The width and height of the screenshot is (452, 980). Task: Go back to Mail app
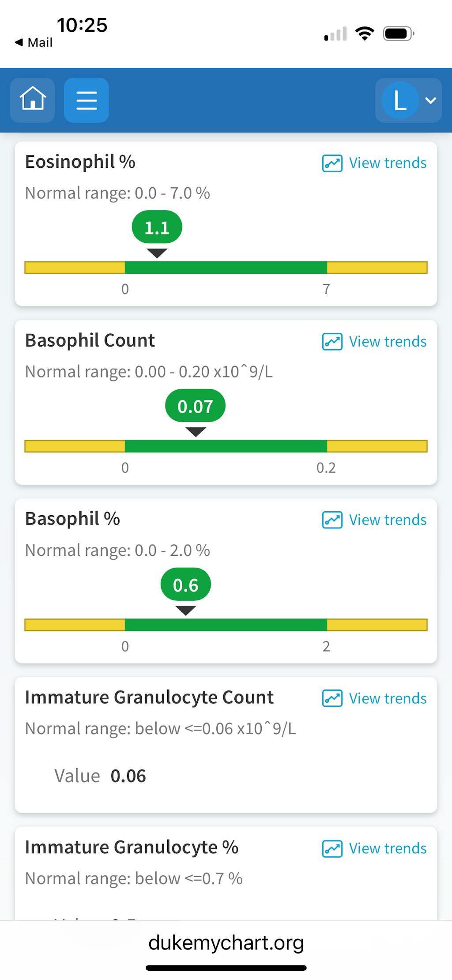[34, 42]
